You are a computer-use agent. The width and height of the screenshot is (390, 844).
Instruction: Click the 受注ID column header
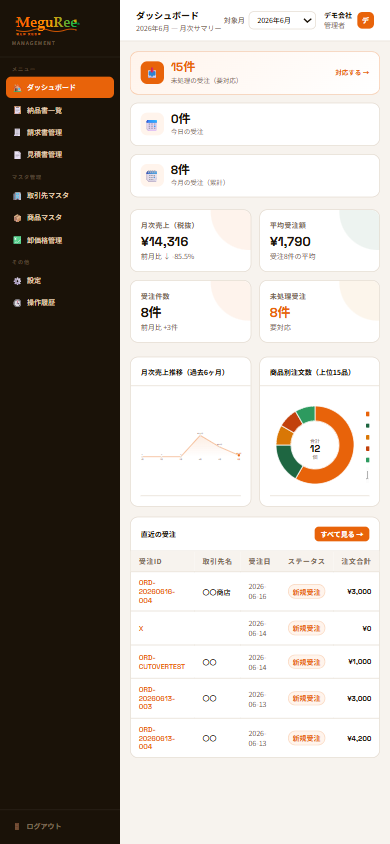(x=150, y=561)
